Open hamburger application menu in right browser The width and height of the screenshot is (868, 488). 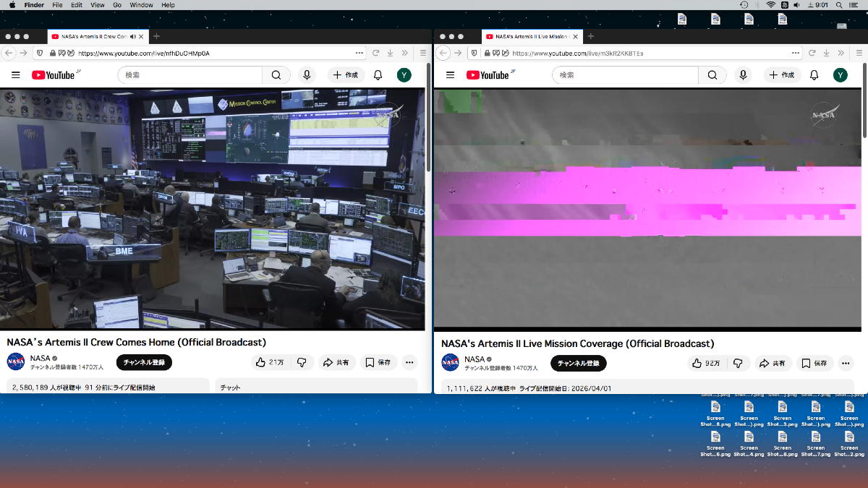(x=858, y=53)
